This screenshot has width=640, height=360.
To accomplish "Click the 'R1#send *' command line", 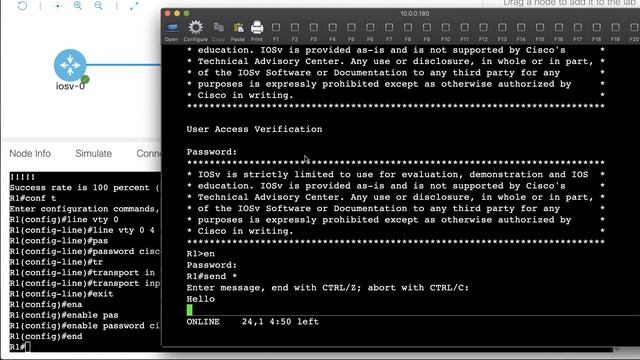I will tap(212, 276).
